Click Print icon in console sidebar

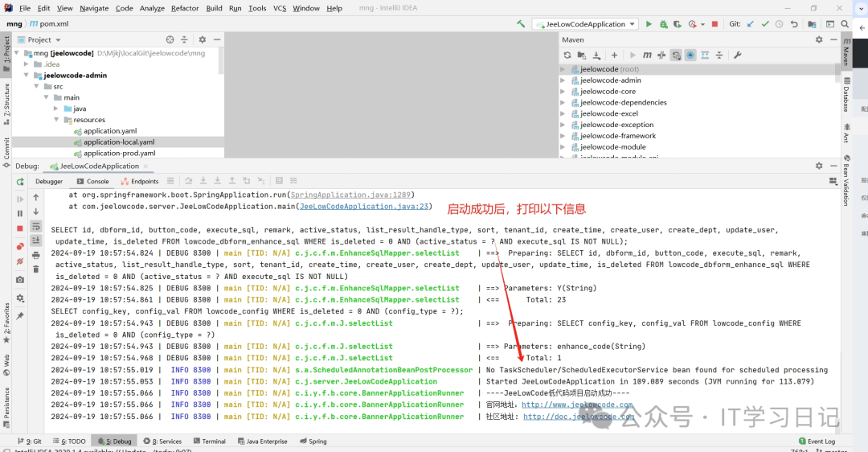36,256
